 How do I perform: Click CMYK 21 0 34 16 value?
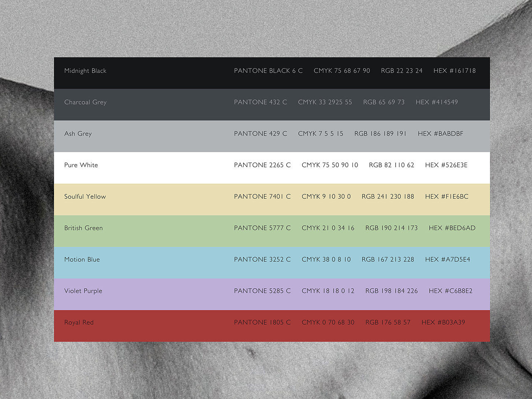tap(328, 228)
